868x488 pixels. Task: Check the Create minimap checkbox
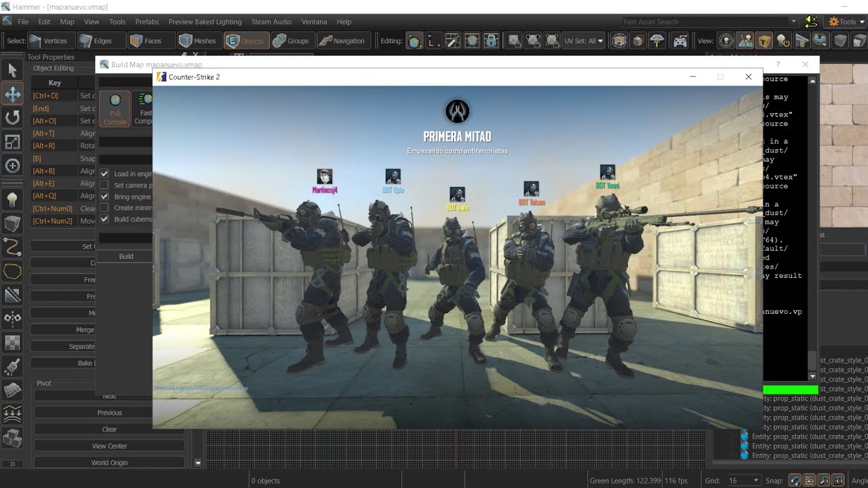pos(104,208)
